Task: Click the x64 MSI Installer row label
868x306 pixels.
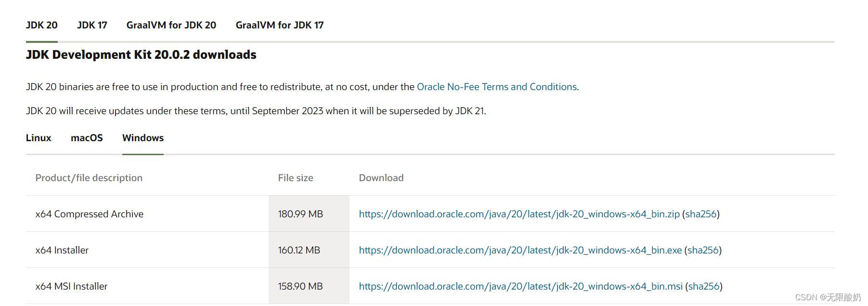Action: pos(71,286)
